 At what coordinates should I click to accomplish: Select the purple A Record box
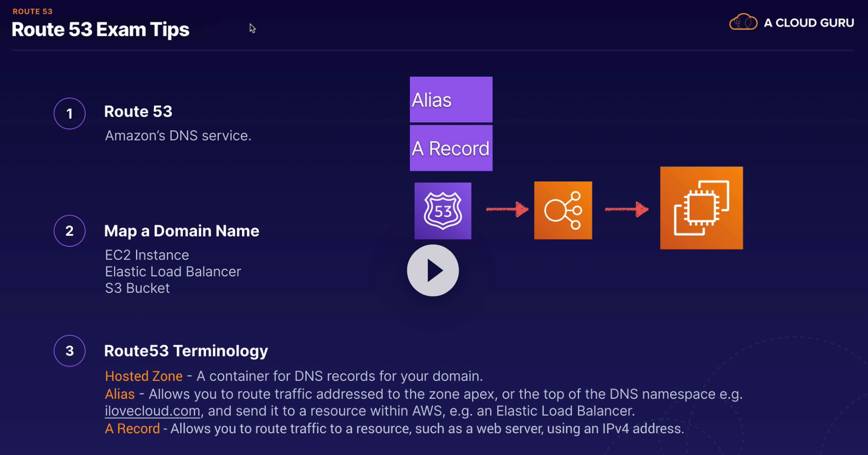(451, 148)
